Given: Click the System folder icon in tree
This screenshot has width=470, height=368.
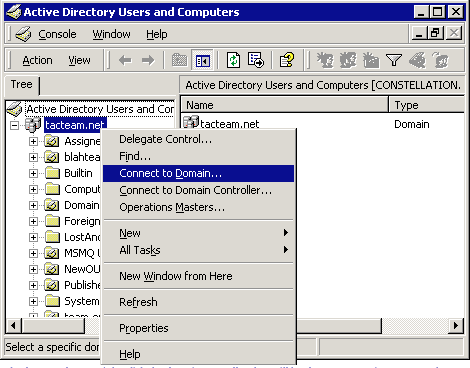Looking at the screenshot, I should pos(52,301).
